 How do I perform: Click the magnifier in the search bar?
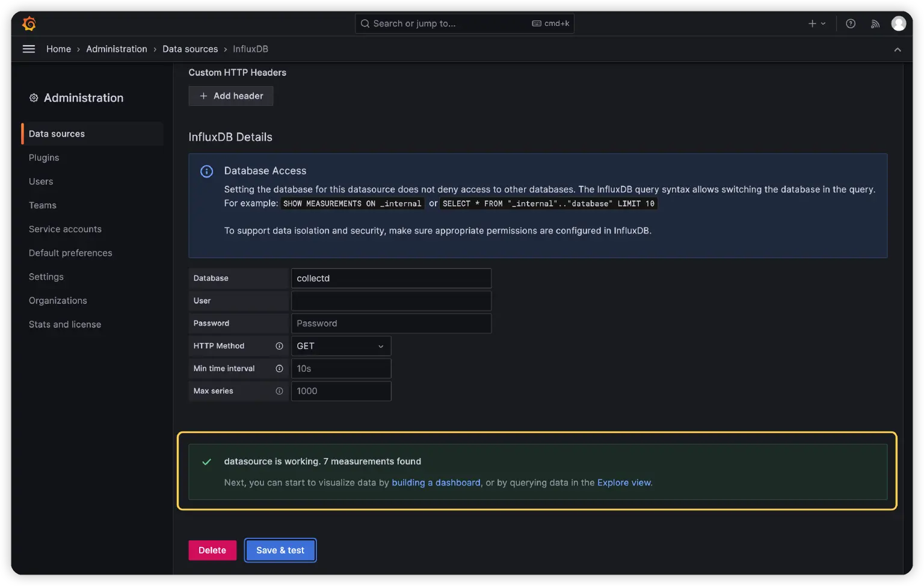[x=365, y=23]
